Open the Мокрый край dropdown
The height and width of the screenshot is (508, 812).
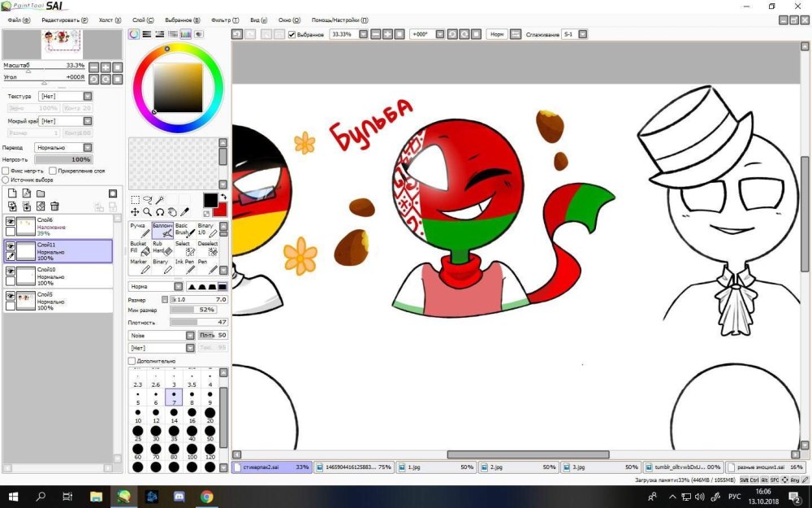tap(88, 121)
